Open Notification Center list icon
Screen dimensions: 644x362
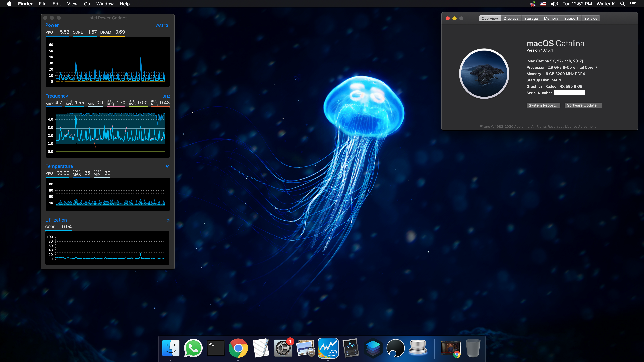click(633, 4)
